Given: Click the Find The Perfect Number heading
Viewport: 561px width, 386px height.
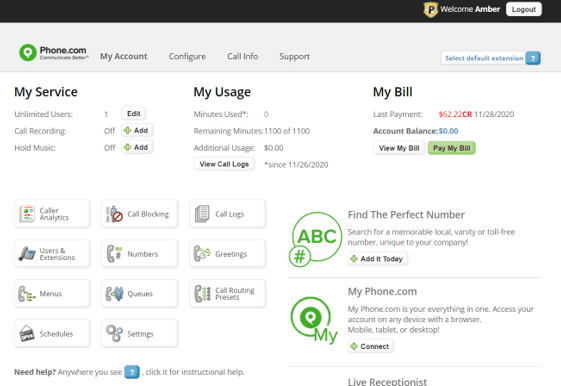Looking at the screenshot, I should click(x=406, y=215).
